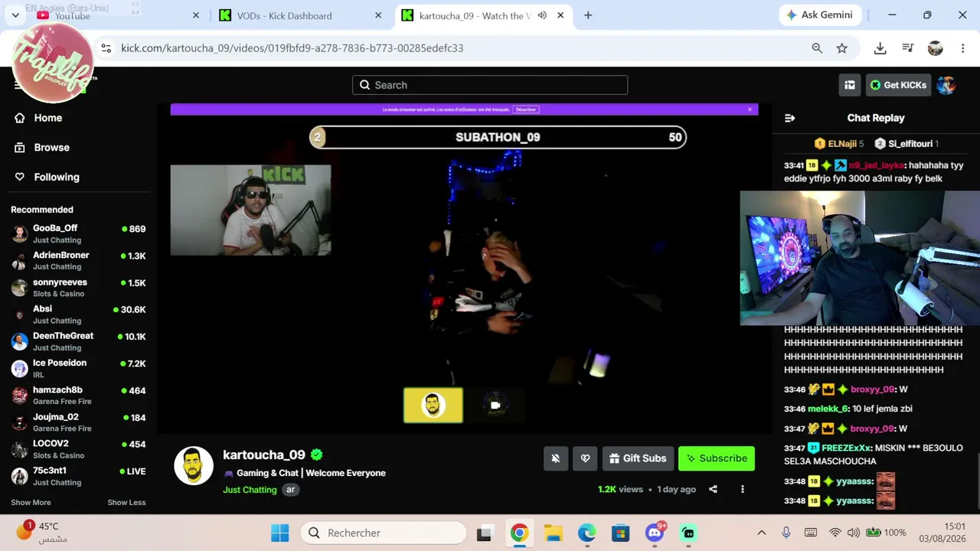Click the Gift Subs button
This screenshot has width=980, height=551.
point(638,458)
